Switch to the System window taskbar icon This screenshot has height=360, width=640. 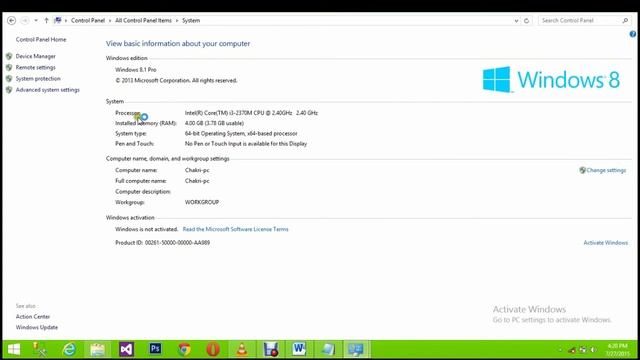click(x=356, y=349)
